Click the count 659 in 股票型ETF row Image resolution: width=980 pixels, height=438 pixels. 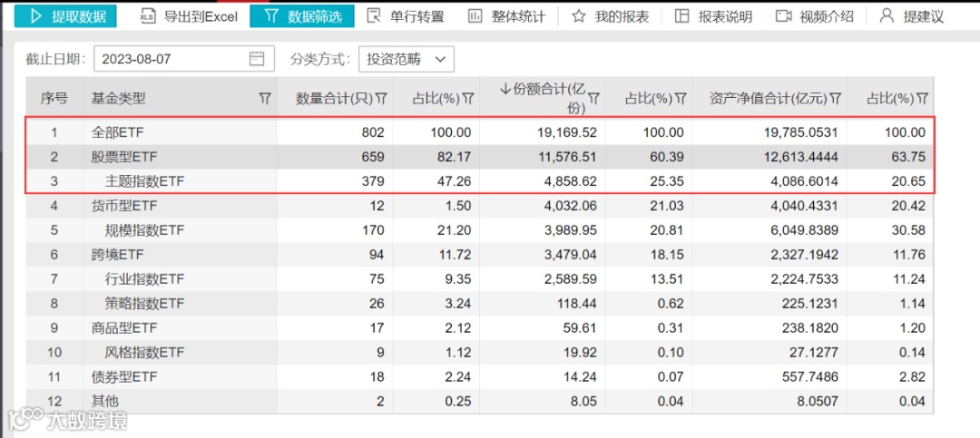(x=373, y=157)
